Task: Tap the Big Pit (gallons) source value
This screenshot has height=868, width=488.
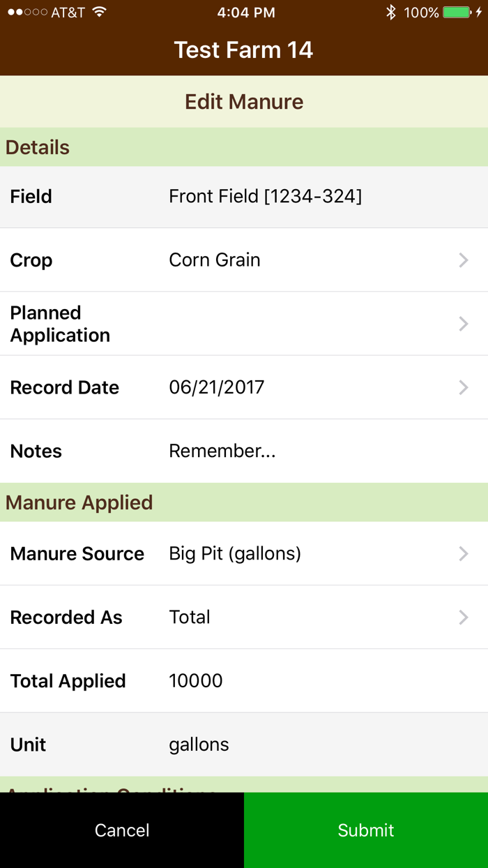Action: (235, 554)
